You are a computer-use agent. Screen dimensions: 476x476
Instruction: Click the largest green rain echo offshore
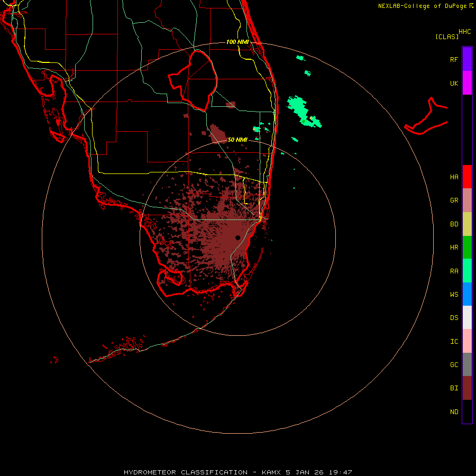point(300,109)
